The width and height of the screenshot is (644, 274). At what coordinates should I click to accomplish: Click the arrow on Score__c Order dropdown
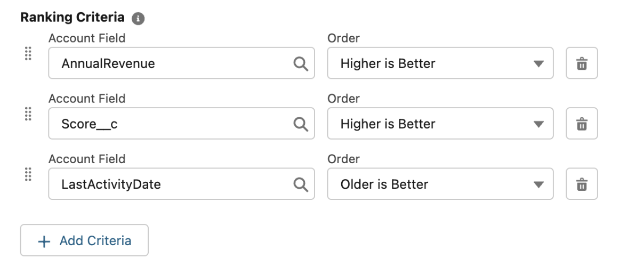tap(538, 124)
